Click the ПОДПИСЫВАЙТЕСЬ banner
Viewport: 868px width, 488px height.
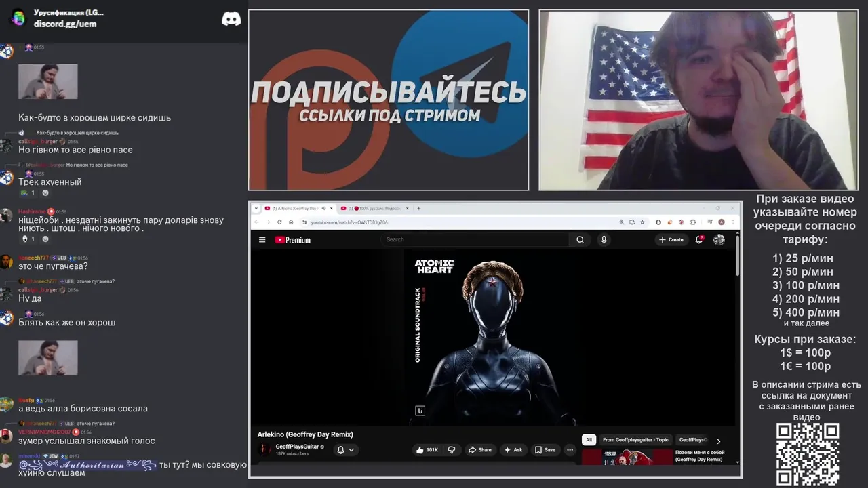[x=389, y=100]
